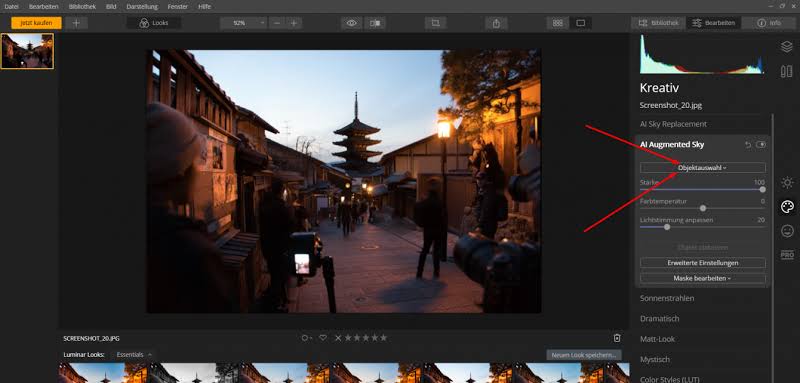Click the Jetzt kaufen button

36,23
